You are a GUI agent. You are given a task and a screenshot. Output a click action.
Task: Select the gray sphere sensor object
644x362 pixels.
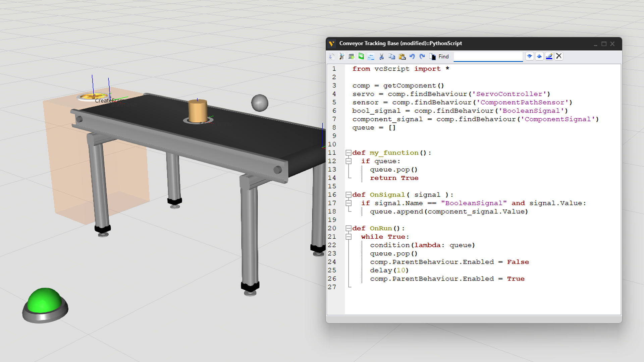tap(260, 103)
